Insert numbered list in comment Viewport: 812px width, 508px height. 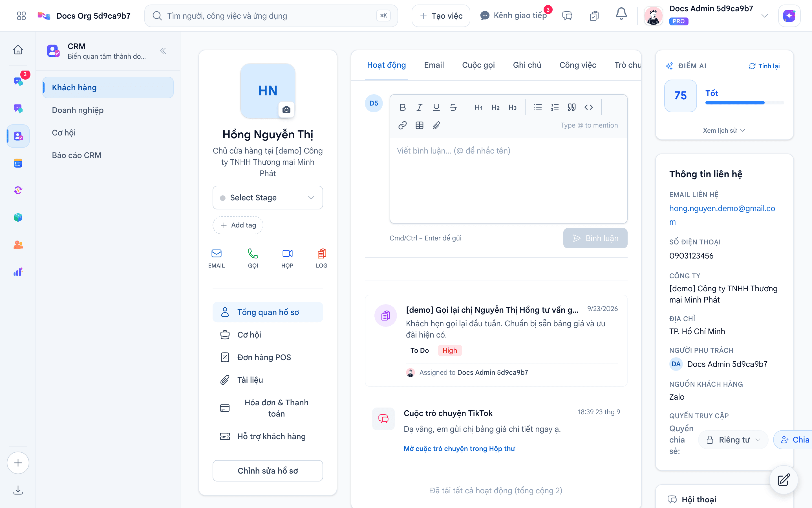pyautogui.click(x=555, y=107)
